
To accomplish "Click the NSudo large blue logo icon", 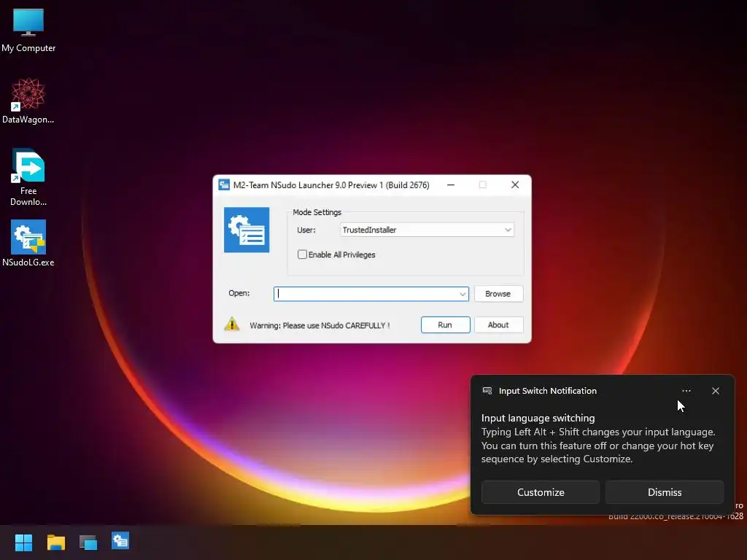I will tap(247, 230).
